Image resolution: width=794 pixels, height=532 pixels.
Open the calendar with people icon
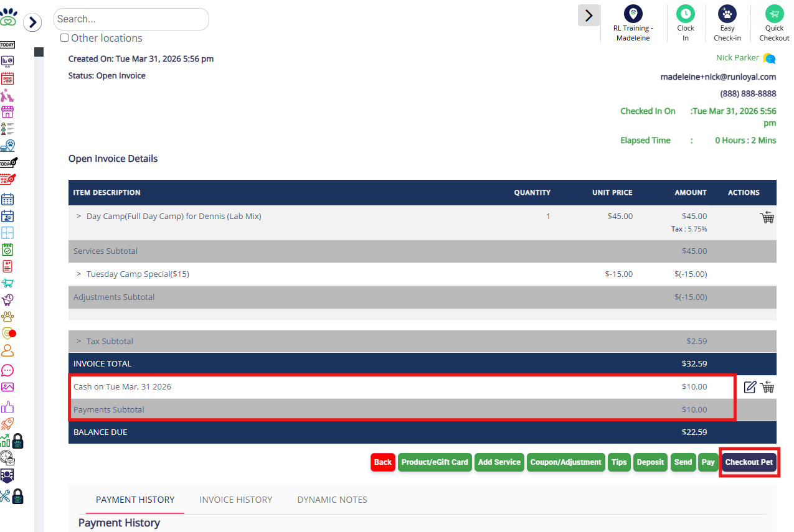(7, 216)
